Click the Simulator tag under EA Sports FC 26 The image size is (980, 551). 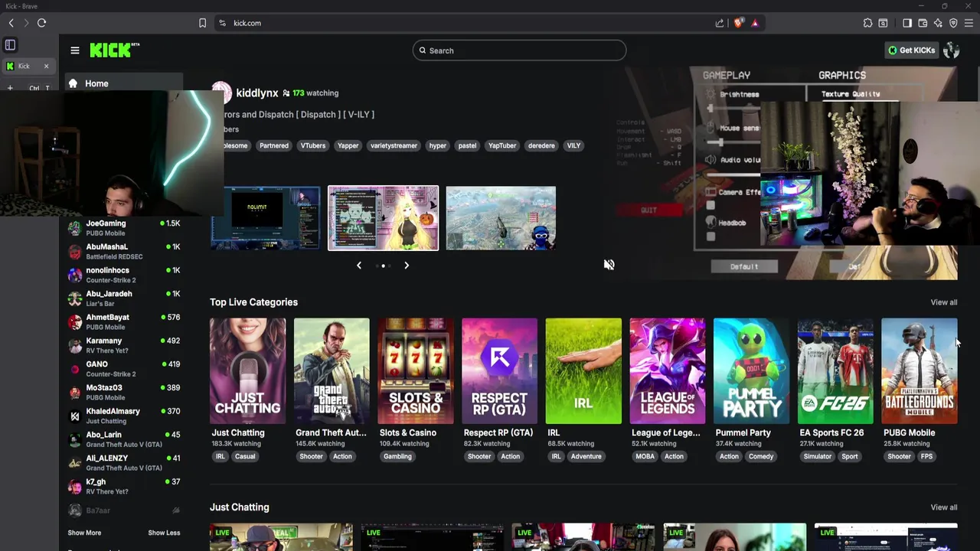point(817,457)
